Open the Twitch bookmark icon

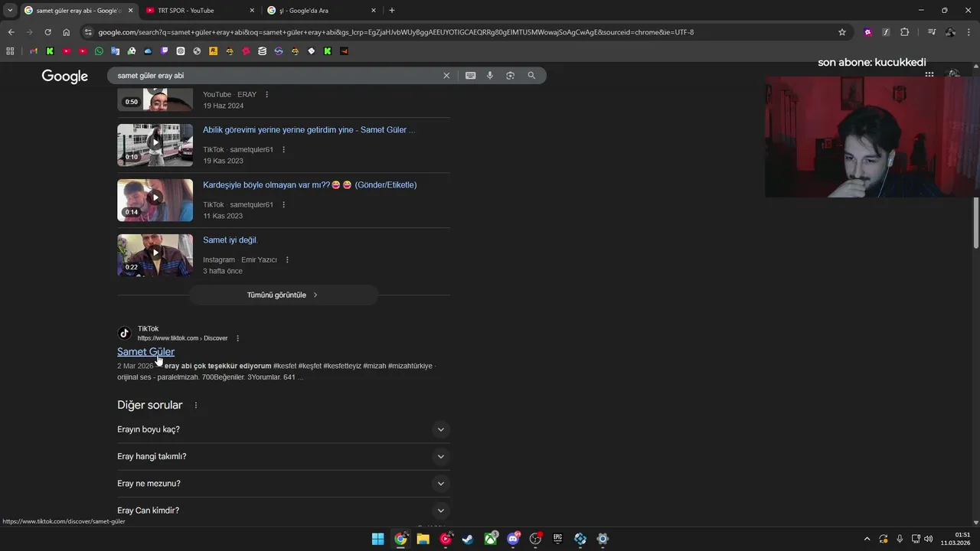[164, 51]
